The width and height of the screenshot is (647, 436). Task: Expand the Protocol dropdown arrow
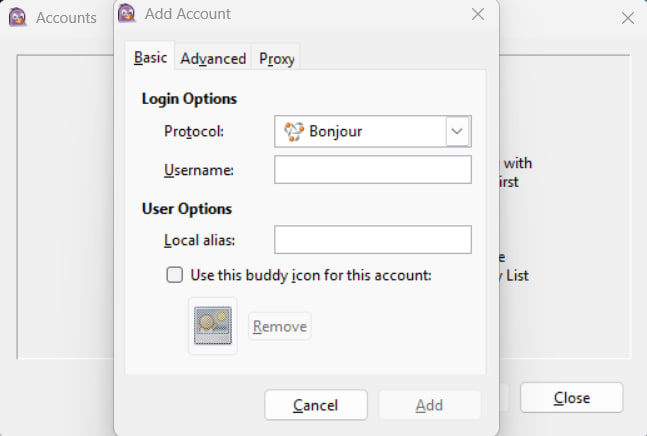click(457, 132)
